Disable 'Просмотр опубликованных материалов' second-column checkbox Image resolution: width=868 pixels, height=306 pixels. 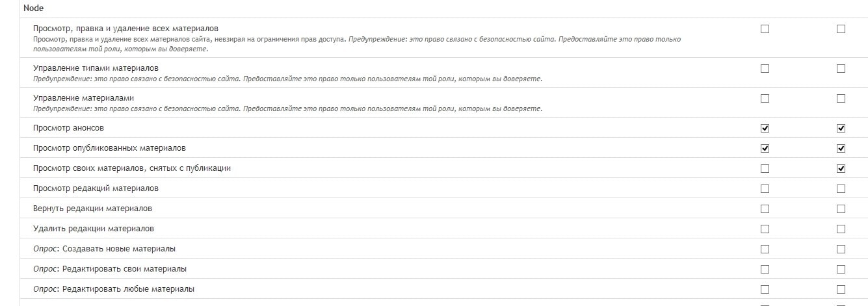841,148
